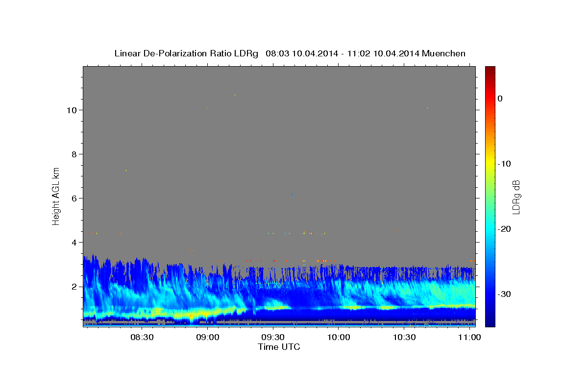Click the '08:30' time tick label

142,338
